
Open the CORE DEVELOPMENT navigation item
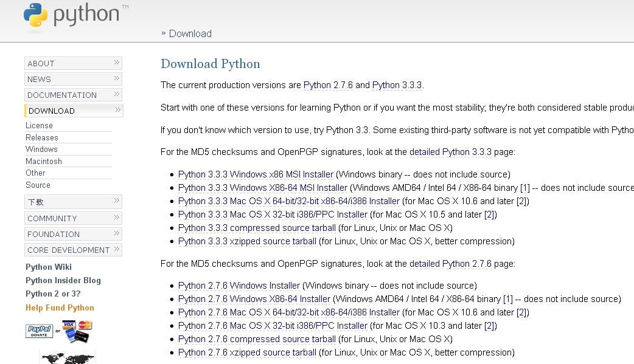(73, 250)
